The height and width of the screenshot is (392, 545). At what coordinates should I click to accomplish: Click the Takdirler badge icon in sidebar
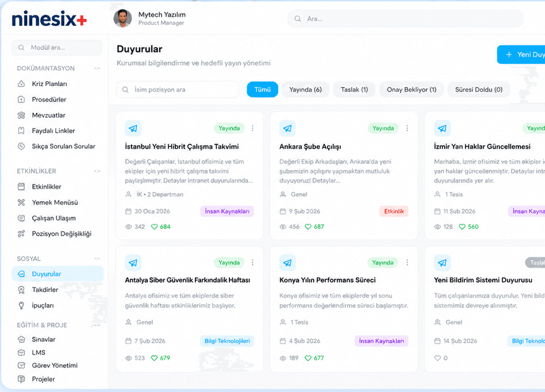click(21, 290)
